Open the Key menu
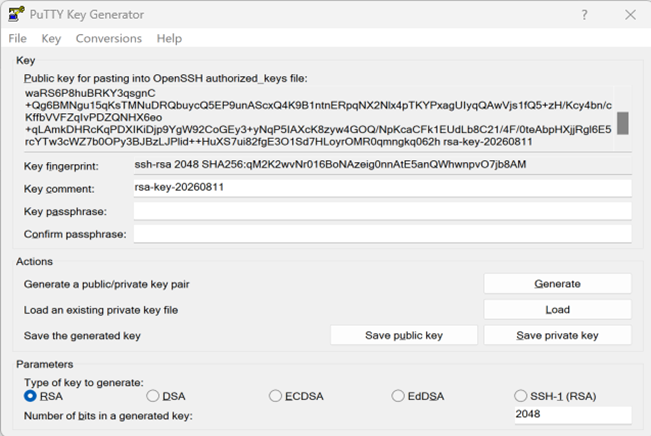The width and height of the screenshot is (651, 436). [51, 39]
